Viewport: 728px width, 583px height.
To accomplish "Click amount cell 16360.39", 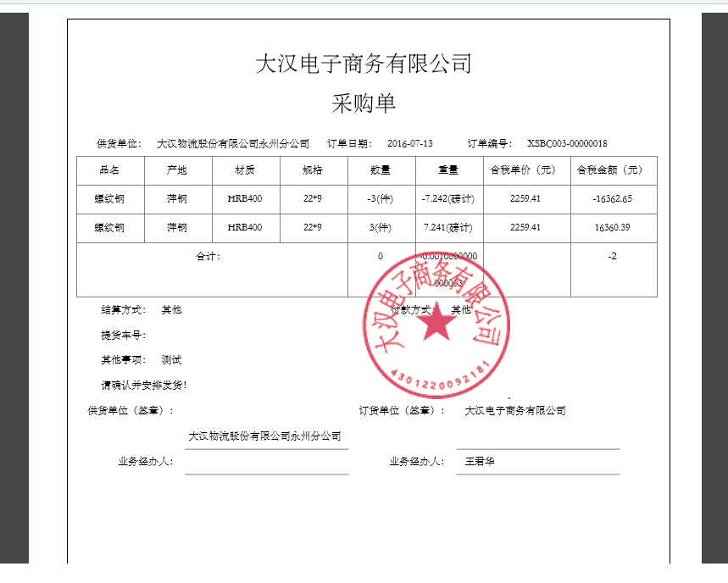I will click(613, 227).
